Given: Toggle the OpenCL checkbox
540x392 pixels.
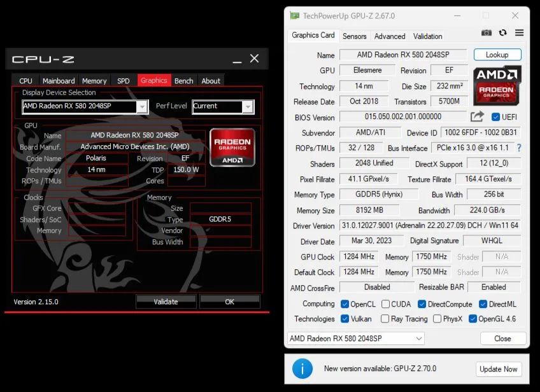Looking at the screenshot, I should 345,304.
